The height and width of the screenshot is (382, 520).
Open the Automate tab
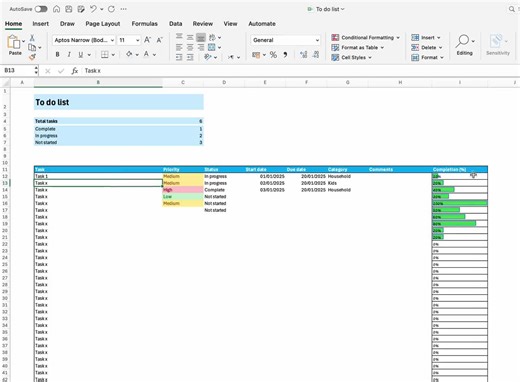coord(262,24)
